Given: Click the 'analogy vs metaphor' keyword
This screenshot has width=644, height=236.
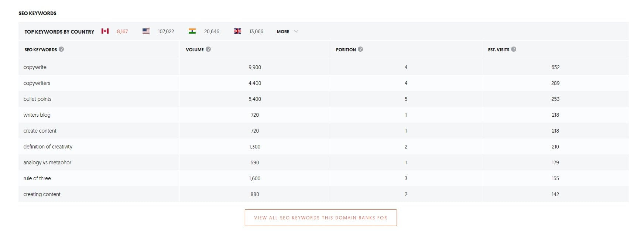Looking at the screenshot, I should [x=47, y=163].
